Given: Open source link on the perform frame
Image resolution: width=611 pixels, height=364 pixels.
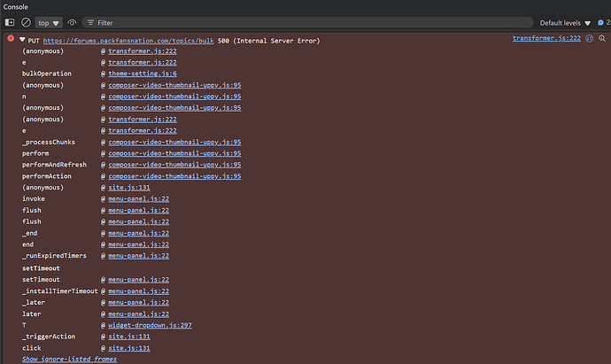Looking at the screenshot, I should click(174, 153).
